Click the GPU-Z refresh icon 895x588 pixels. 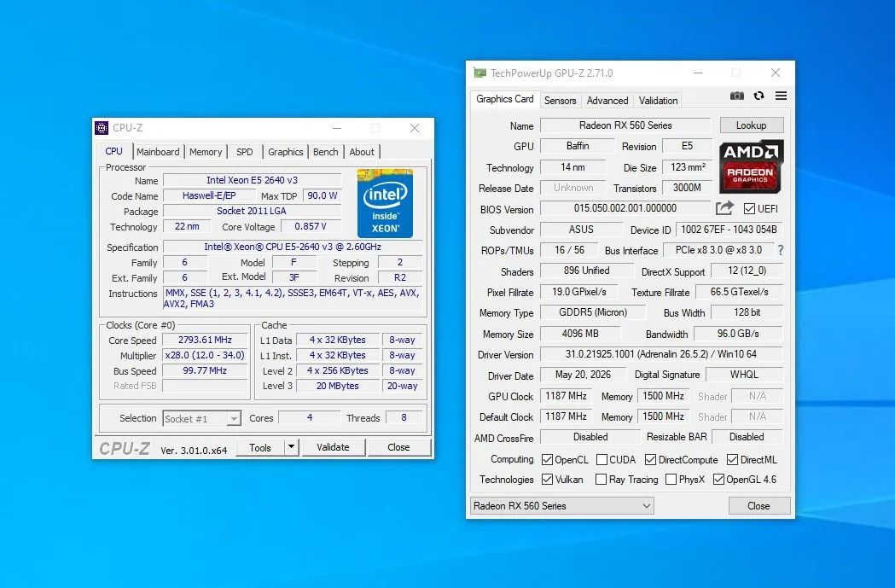758,96
